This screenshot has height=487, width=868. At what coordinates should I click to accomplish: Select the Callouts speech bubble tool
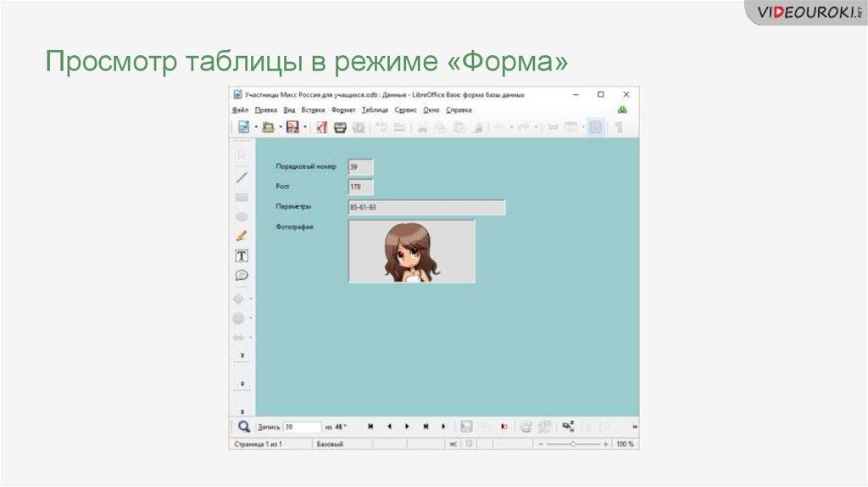click(x=242, y=275)
